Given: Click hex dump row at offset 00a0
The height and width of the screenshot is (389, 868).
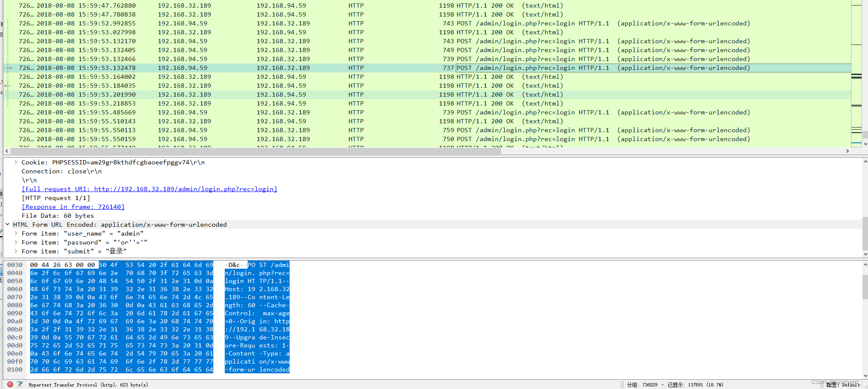Looking at the screenshot, I should pos(148,321).
